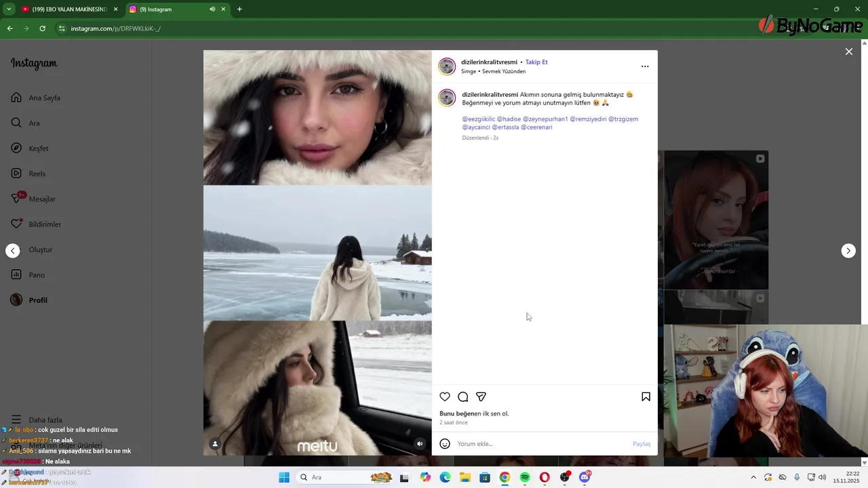Viewport: 868px width, 488px height.
Task: Go to next post arrow
Action: [848, 251]
